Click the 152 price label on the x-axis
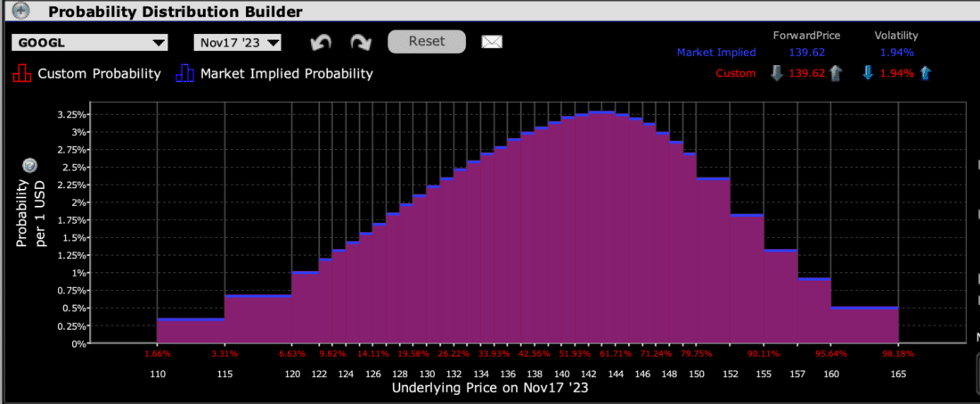Viewport: 980px width, 404px height. (x=730, y=374)
